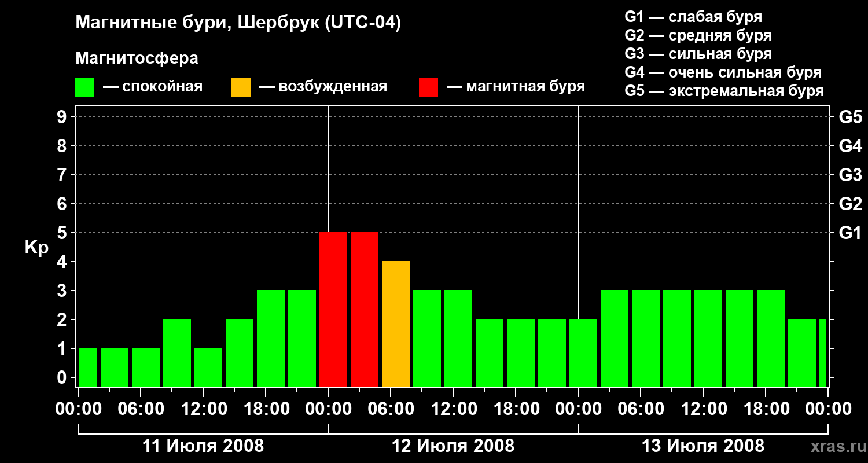The width and height of the screenshot is (868, 463).
Task: Click the Kp axis title
Action: tap(36, 248)
